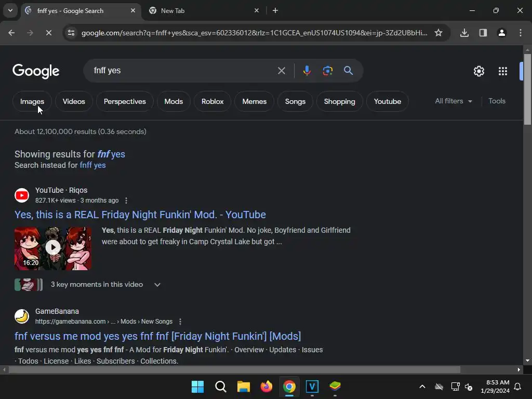Click the magnifier search submit icon

(348, 71)
